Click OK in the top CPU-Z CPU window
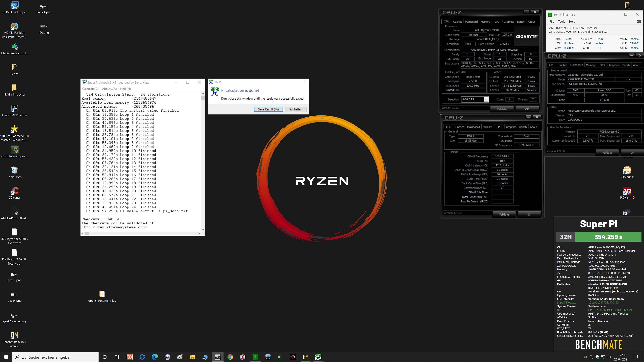 tap(527, 109)
